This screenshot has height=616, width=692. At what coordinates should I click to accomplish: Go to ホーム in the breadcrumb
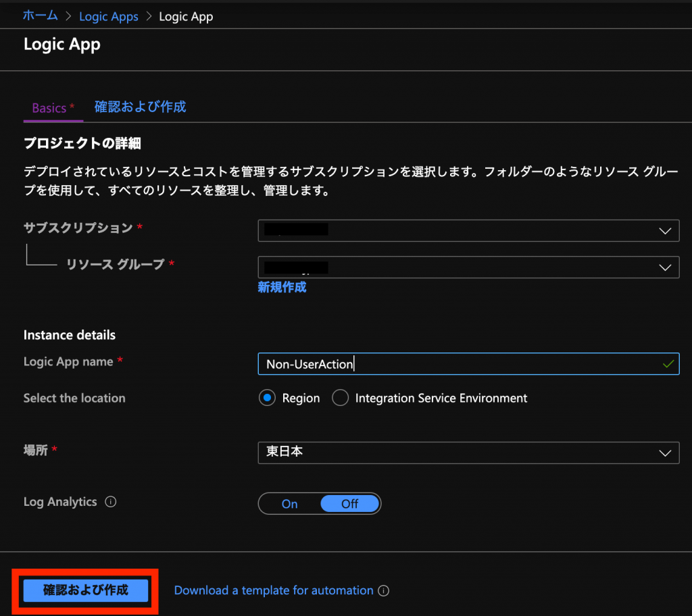40,16
